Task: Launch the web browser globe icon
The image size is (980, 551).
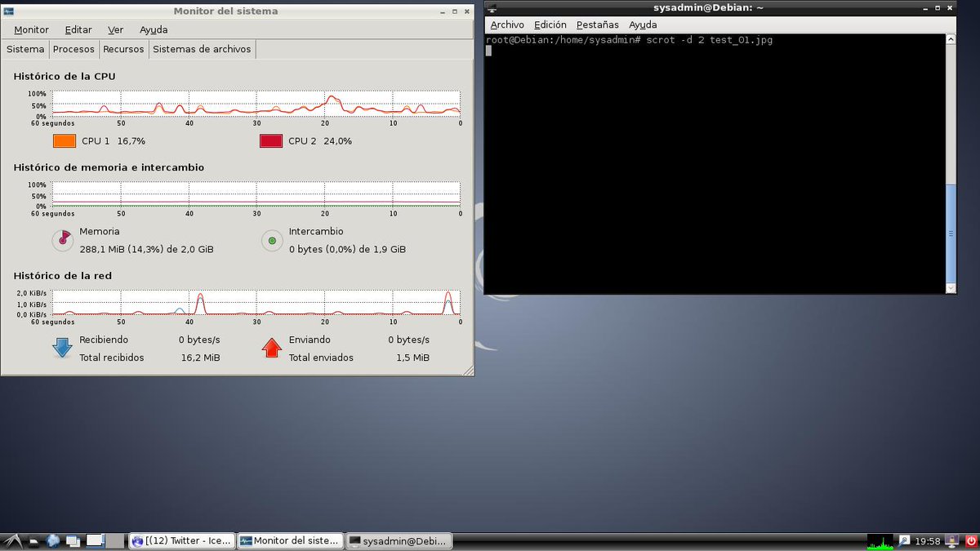Action: (x=54, y=540)
